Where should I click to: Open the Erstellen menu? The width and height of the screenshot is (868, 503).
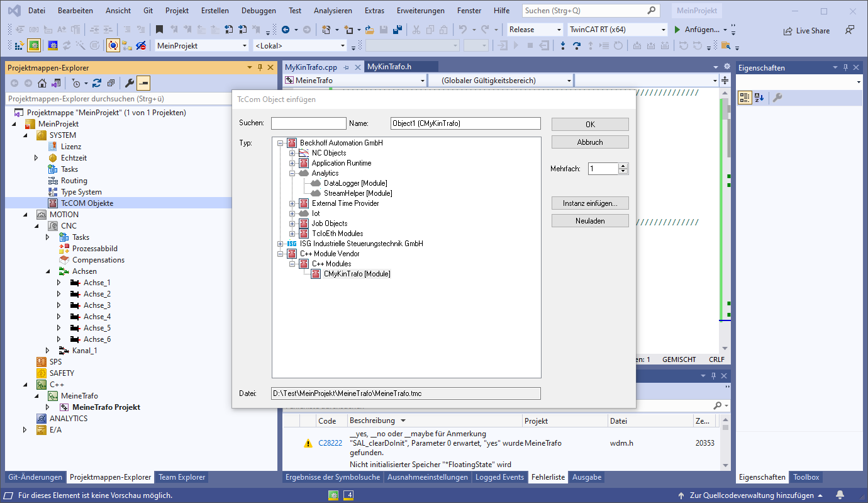(x=215, y=11)
